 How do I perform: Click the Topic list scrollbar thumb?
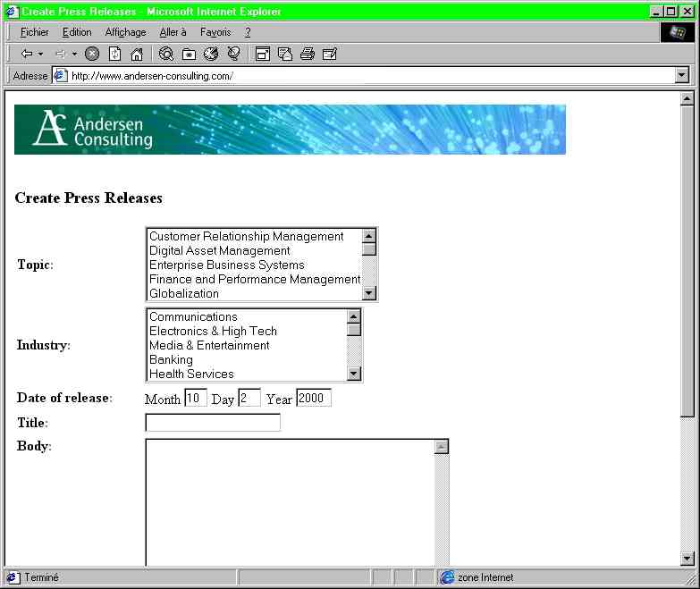[x=368, y=248]
